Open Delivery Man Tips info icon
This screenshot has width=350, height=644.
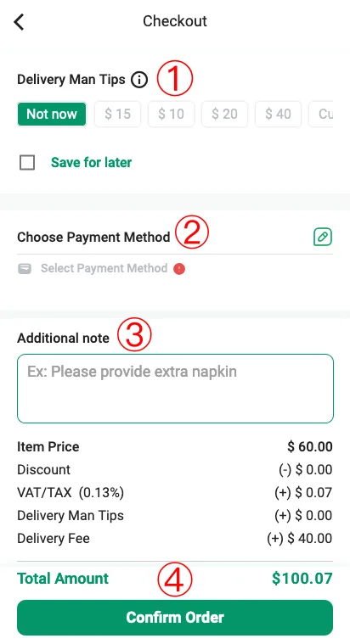[139, 80]
